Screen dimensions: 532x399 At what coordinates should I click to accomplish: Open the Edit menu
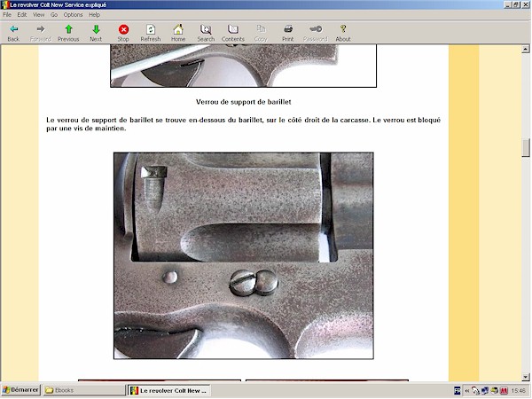point(22,15)
